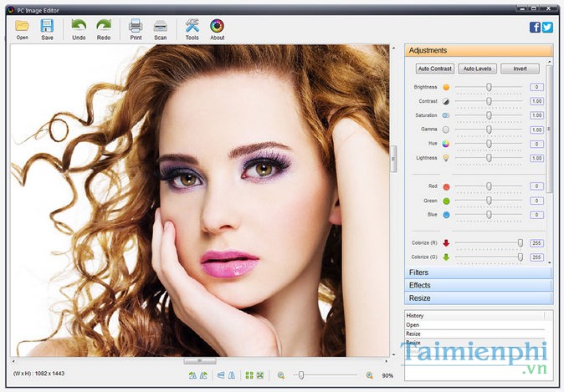Viewport: 564px width, 392px height.
Task: Zoom in with the magnifier plus icon
Action: coord(369,375)
